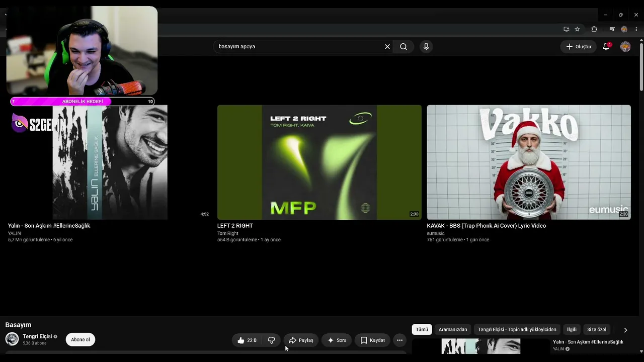Viewport: 644px width, 362px height.
Task: Open the Yalın - Son Aşkım video thumbnail
Action: 110,162
